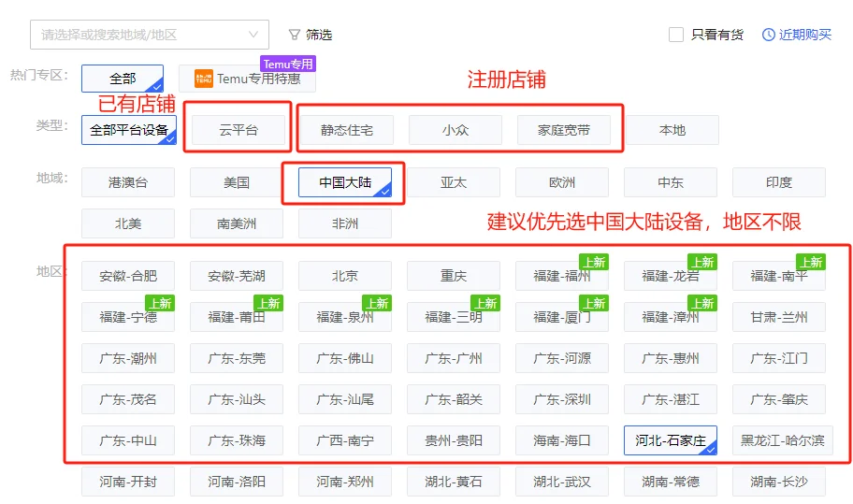Screen dimensions: 853x504
Task: Select area 福建-三明
Action: pyautogui.click(x=453, y=317)
